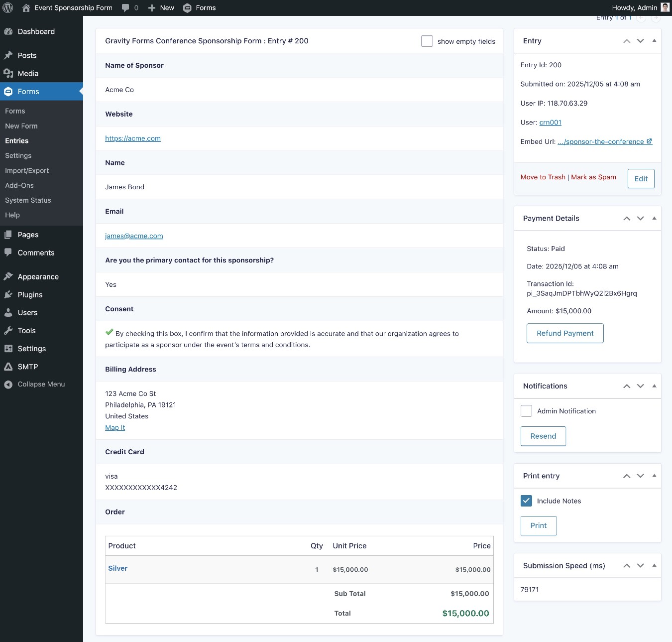The height and width of the screenshot is (642, 672).
Task: Click the Move to Trash link
Action: tap(543, 177)
